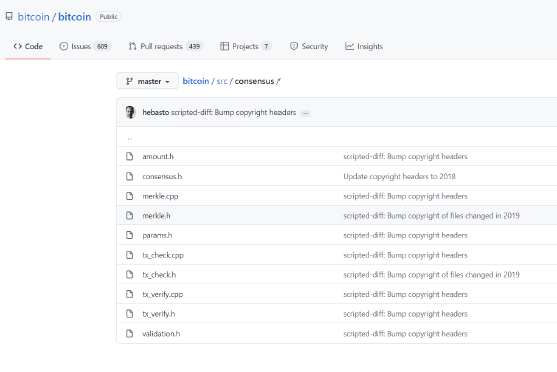This screenshot has height=372, width=557.
Task: Open the Security tab
Action: (309, 46)
